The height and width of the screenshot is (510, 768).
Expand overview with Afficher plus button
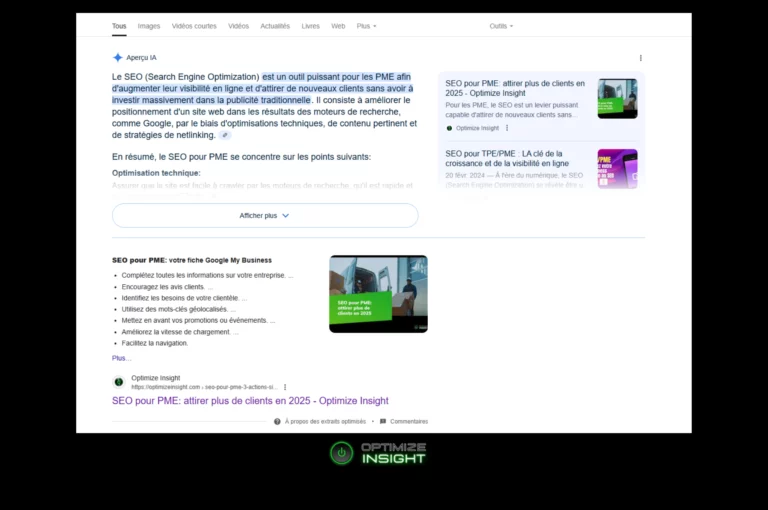[265, 216]
